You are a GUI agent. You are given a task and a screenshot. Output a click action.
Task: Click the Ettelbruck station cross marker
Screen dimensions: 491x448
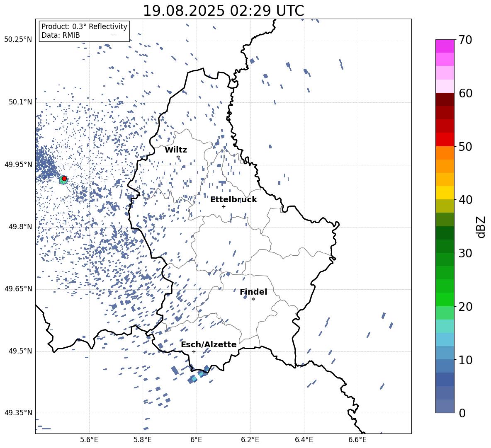[x=224, y=206]
